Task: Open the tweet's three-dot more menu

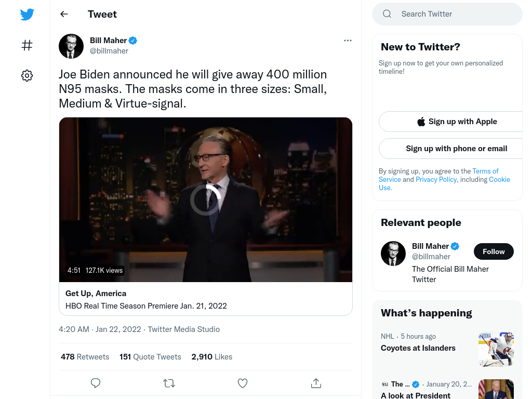Action: 348,41
